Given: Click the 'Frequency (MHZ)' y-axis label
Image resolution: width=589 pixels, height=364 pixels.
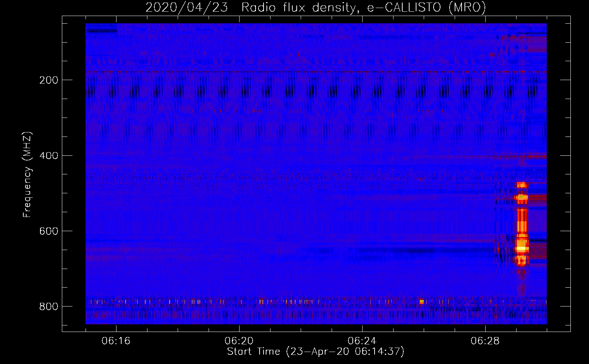Looking at the screenshot, I should 27,174.
